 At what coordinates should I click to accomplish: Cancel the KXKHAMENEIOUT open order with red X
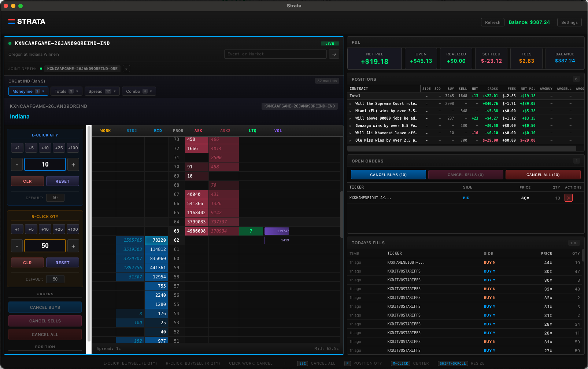568,198
